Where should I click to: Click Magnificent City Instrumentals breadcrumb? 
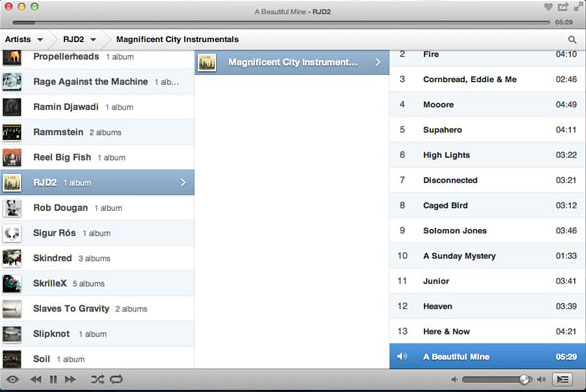[177, 39]
